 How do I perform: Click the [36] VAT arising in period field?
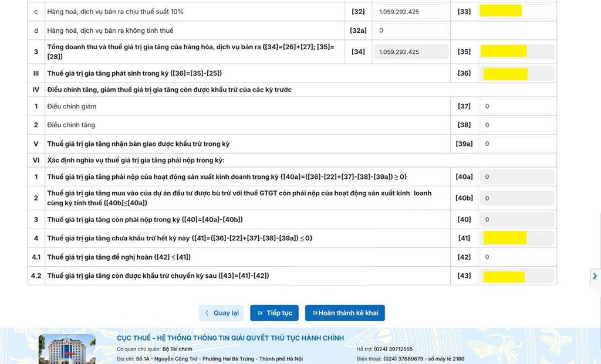(516, 73)
